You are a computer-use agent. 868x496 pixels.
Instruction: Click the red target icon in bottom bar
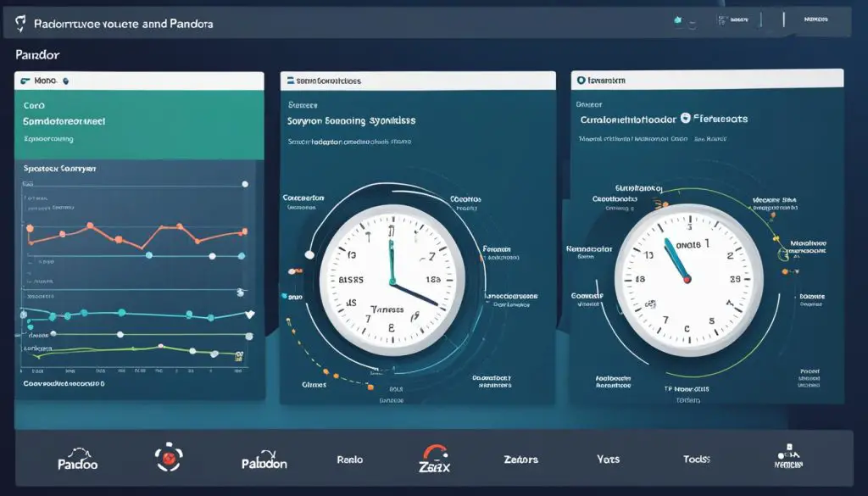coord(170,458)
